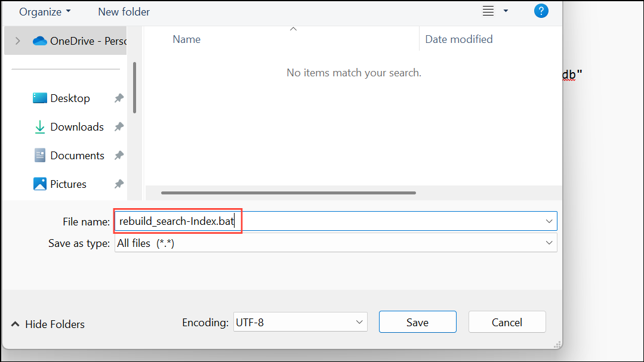This screenshot has width=644, height=362.
Task: Select the Downloads folder icon
Action: tap(39, 126)
